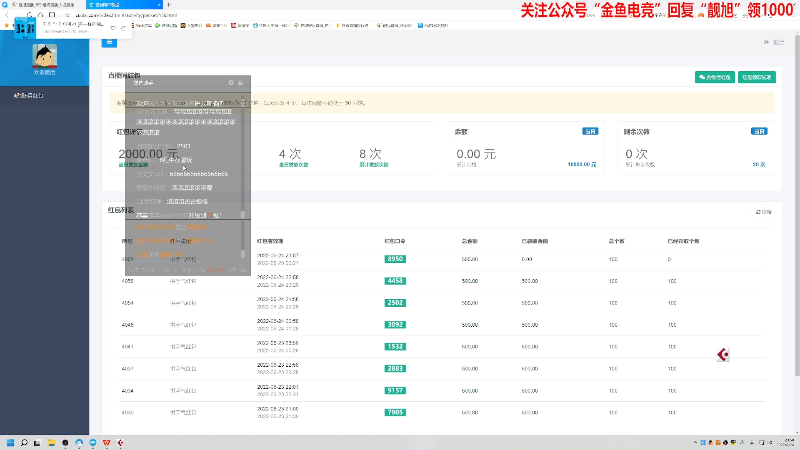This screenshot has height=450, width=800.
Task: Open the Task View taskbar icon
Action: coord(37,443)
